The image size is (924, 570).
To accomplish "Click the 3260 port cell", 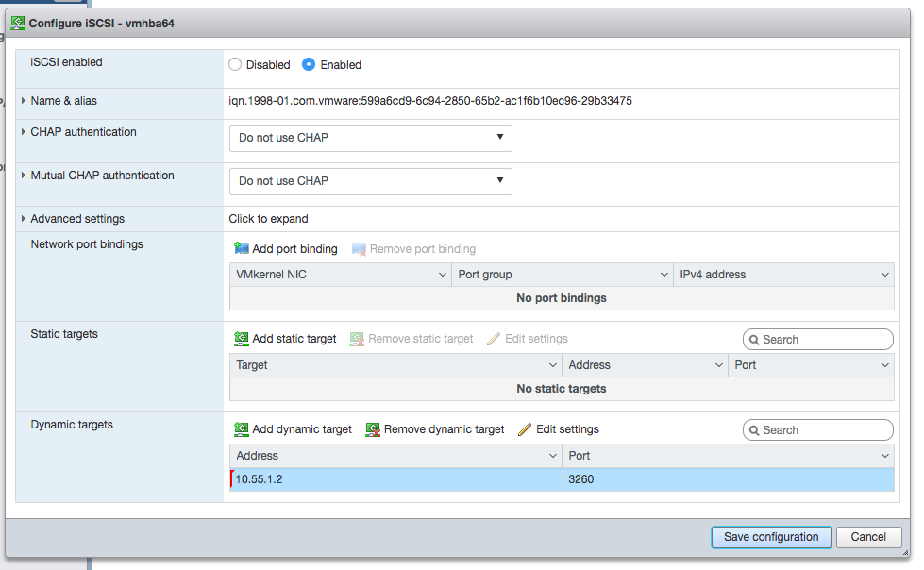I will click(x=728, y=479).
